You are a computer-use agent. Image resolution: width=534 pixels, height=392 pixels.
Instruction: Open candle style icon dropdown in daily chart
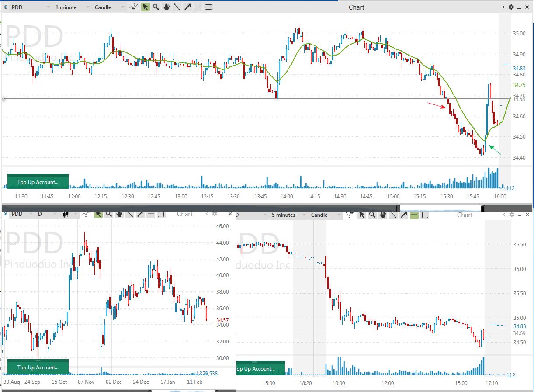click(69, 214)
